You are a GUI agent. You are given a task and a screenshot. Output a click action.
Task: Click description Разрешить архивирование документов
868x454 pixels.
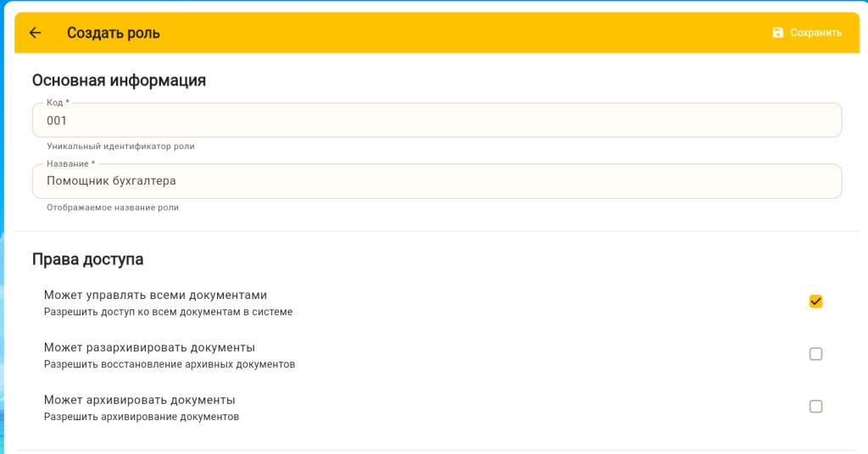[142, 417]
